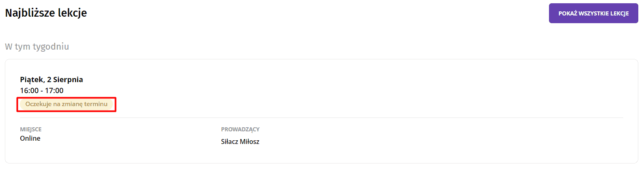Click the POKAŻ WSZYSTKIE LEKCJE button
The width and height of the screenshot is (644, 172).
593,13
